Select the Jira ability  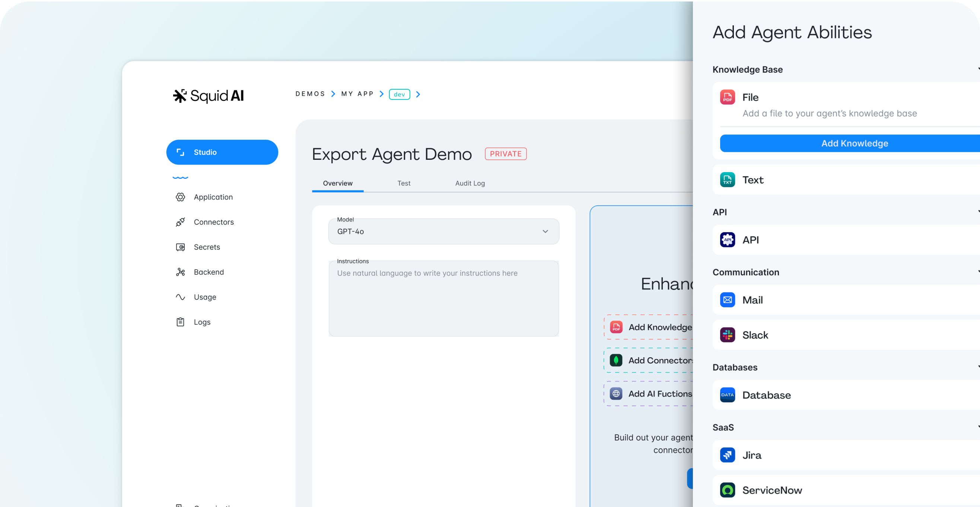(752, 455)
